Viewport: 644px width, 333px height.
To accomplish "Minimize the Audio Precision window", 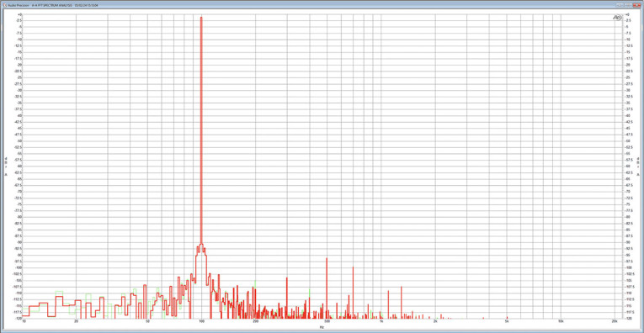I will [620, 4].
